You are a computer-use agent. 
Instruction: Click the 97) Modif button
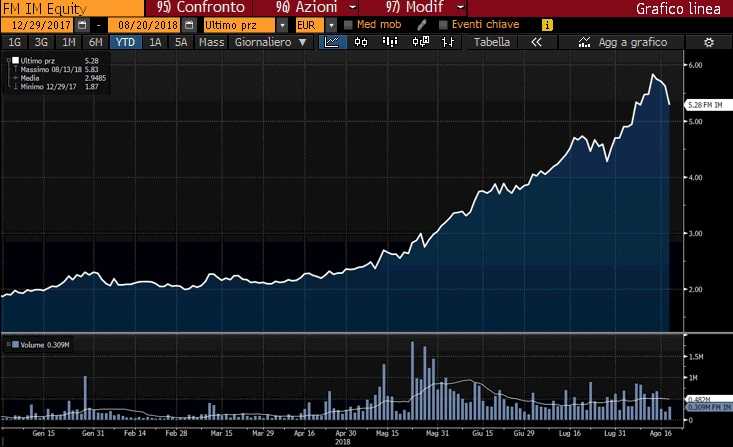click(x=414, y=7)
